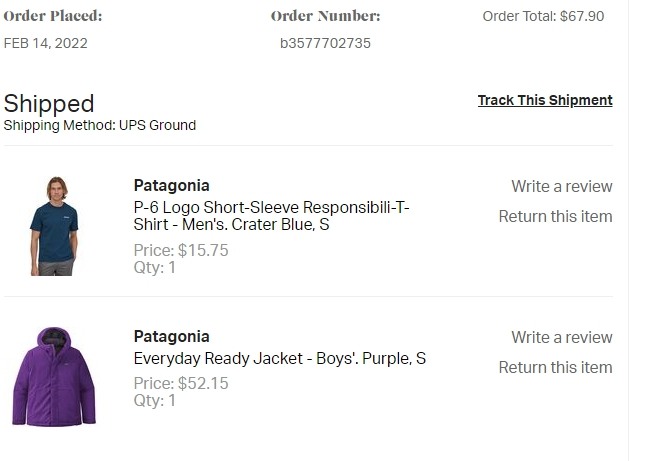Select the Everyday Ready Jacket product title
The image size is (647, 461).
click(280, 358)
